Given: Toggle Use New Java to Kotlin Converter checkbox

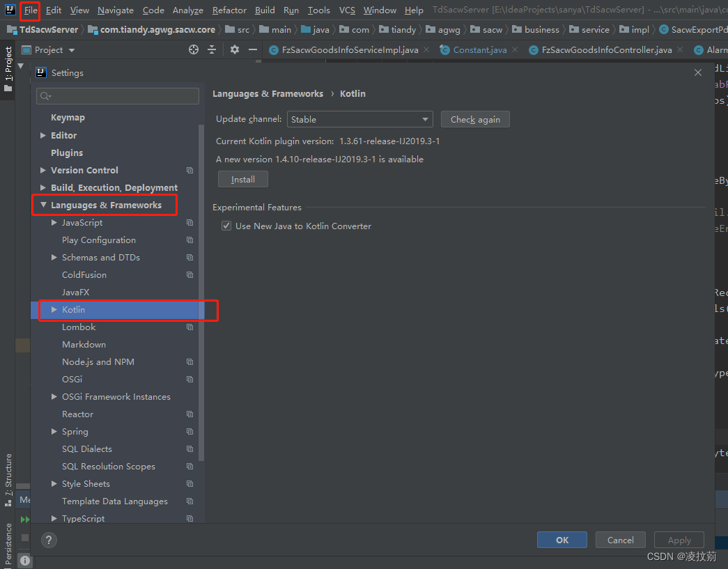Looking at the screenshot, I should [x=226, y=226].
